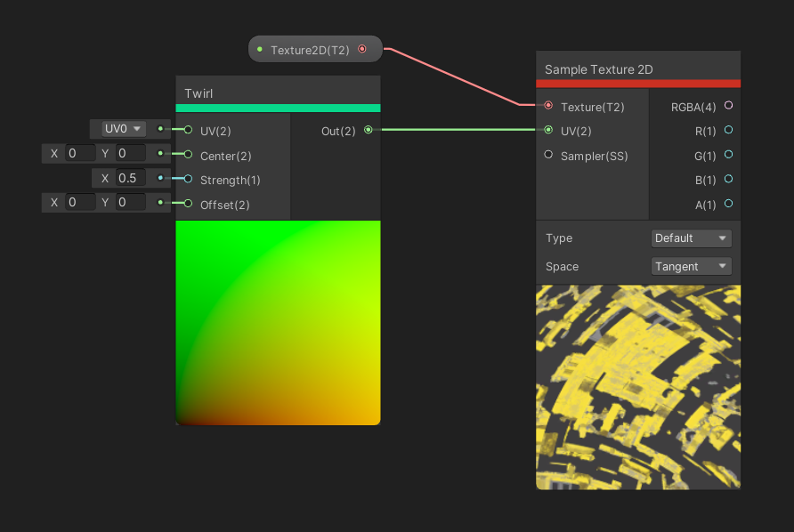Viewport: 794px width, 532px height.
Task: Click the Offset Y value field
Action: point(130,203)
